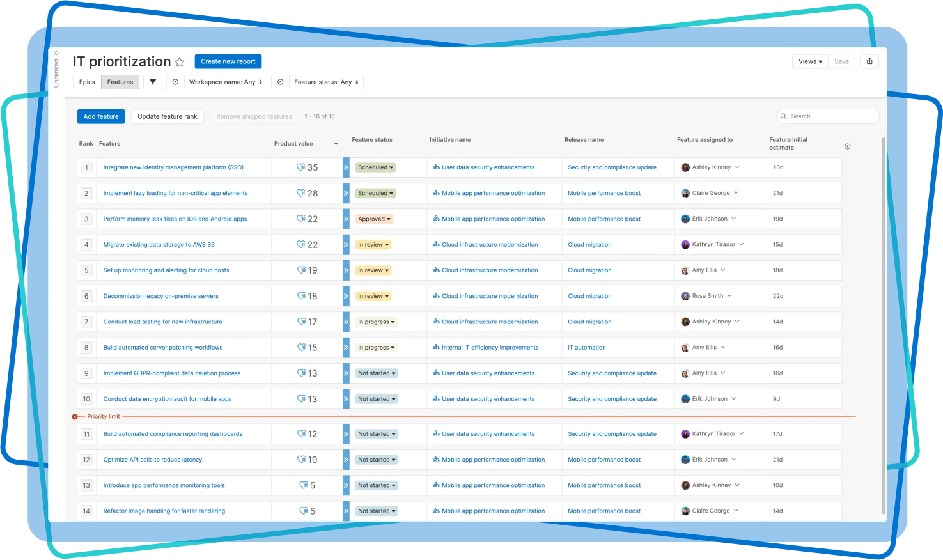The width and height of the screenshot is (943, 560).
Task: Click the favorite star next to IT prioritization
Action: [x=180, y=62]
